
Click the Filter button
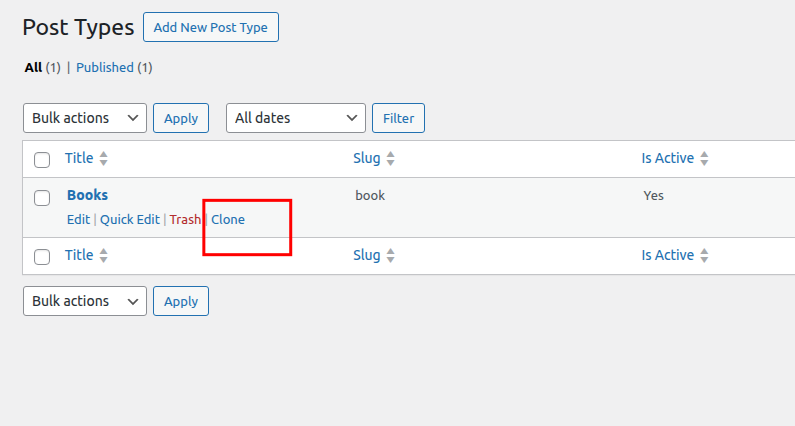(399, 118)
